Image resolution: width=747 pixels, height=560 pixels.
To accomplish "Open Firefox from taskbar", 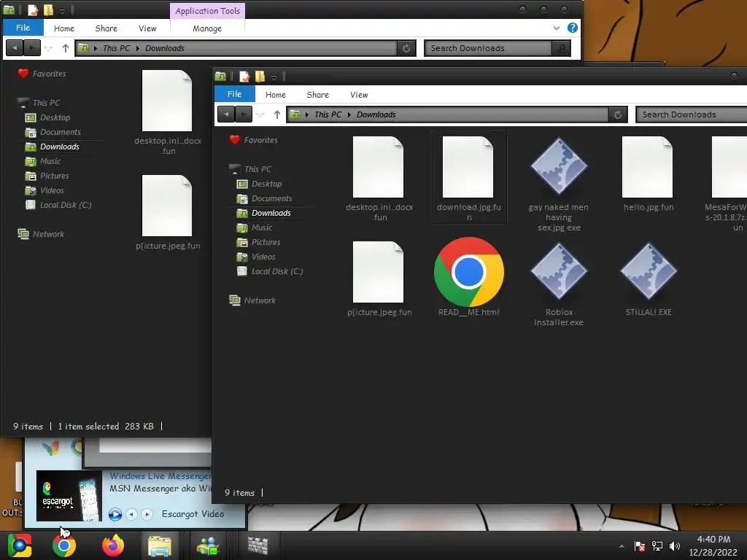I will point(113,545).
